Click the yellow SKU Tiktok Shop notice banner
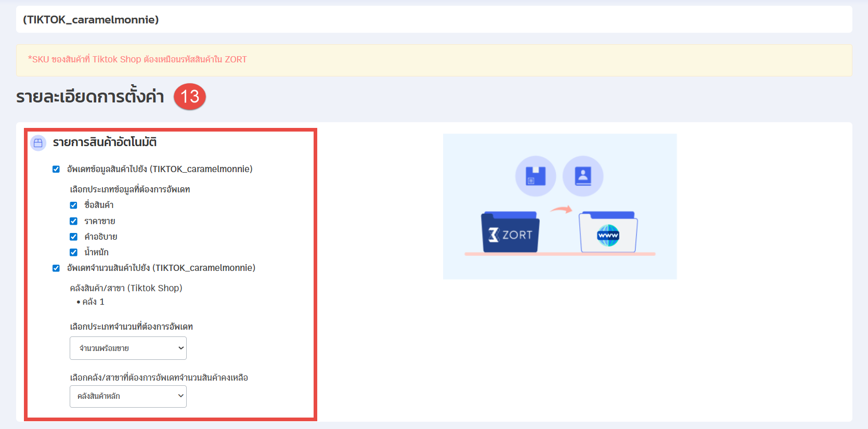 tap(434, 60)
